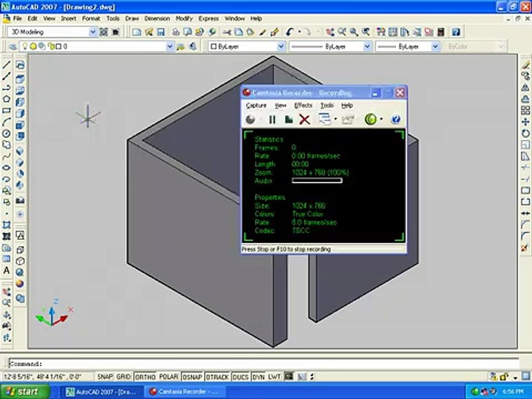Open Layer Properties Manager icon

pyautogui.click(x=12, y=47)
